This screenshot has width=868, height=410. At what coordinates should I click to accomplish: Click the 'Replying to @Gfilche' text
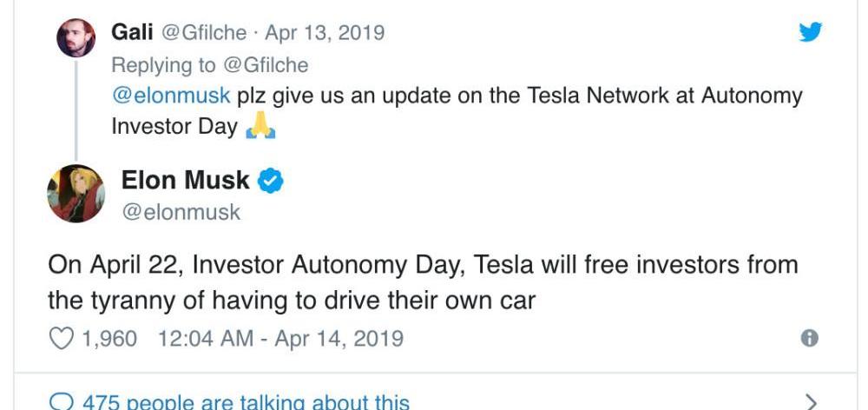click(210, 64)
